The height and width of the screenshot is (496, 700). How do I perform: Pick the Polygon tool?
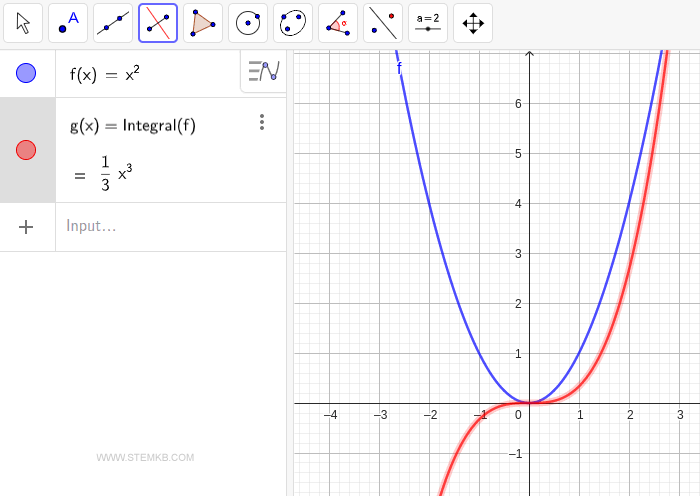coord(203,23)
